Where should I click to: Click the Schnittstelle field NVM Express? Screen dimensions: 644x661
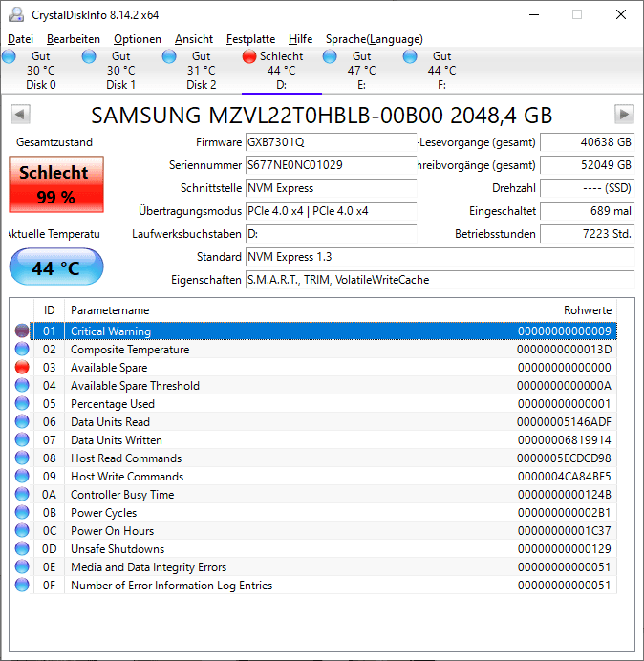coord(331,188)
